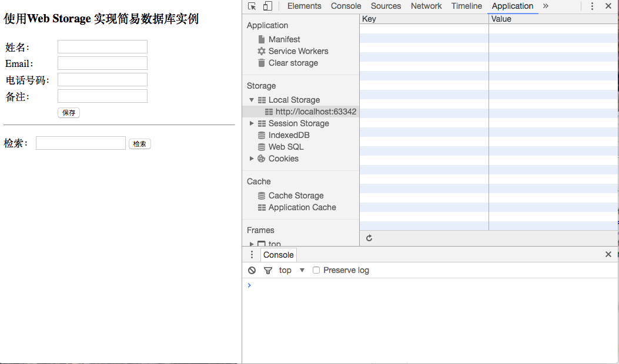This screenshot has width=619, height=364.
Task: Click the Key column header
Action: tap(424, 19)
